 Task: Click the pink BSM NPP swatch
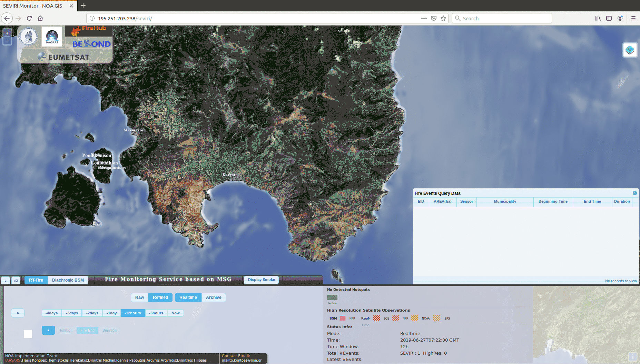click(343, 318)
